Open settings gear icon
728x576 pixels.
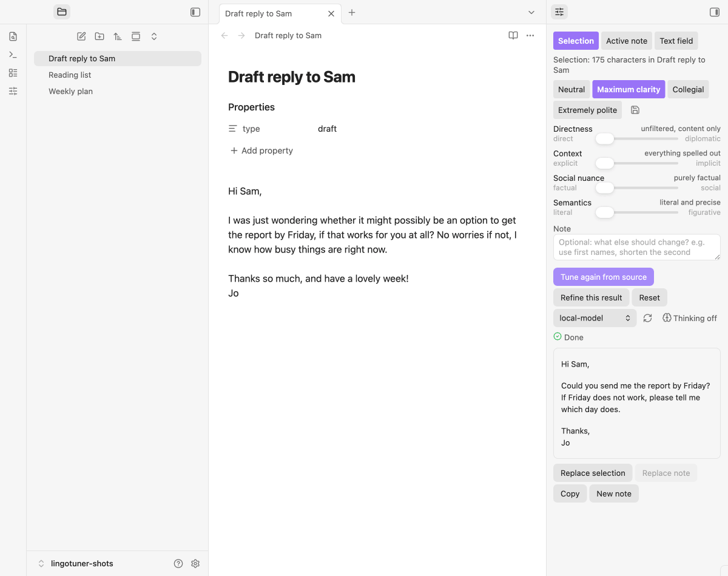(195, 563)
